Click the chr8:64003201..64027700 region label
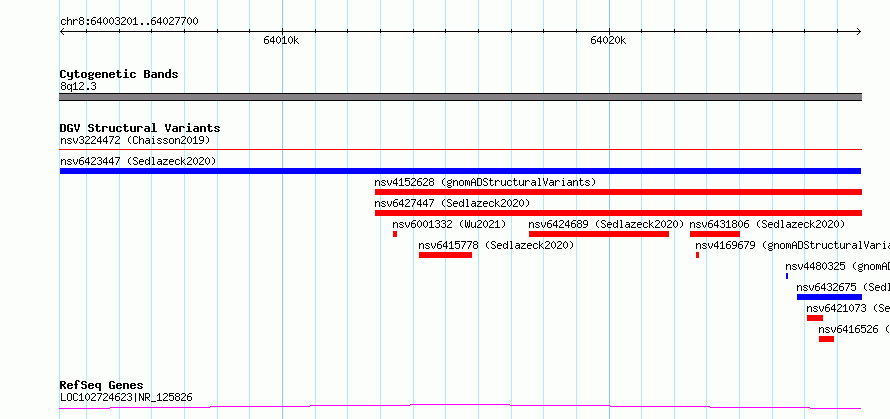Viewport: 890px width, 419px height. pyautogui.click(x=129, y=22)
